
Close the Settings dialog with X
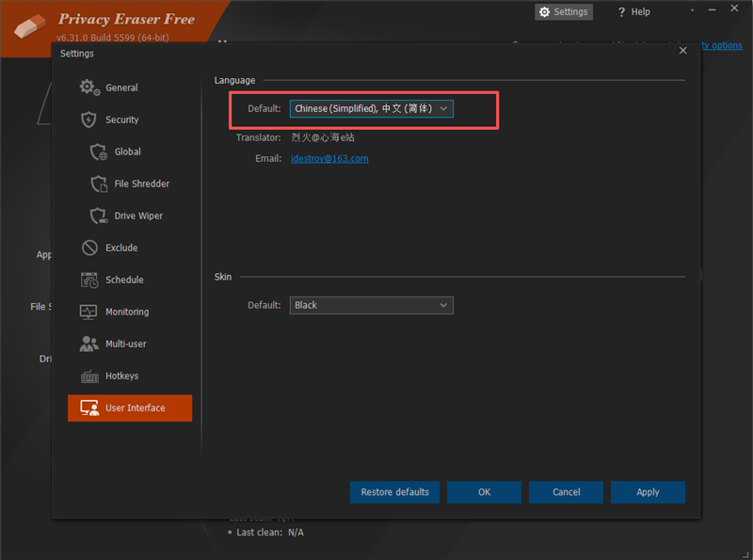coord(683,51)
